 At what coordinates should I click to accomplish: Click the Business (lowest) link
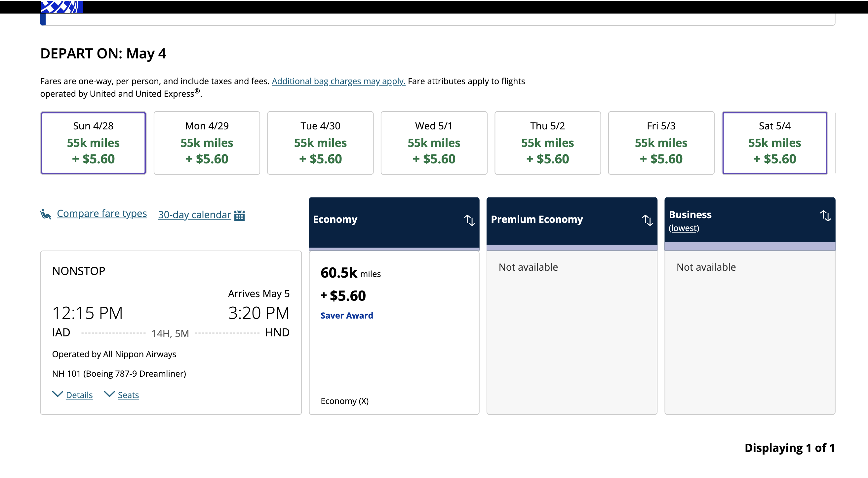[684, 228]
